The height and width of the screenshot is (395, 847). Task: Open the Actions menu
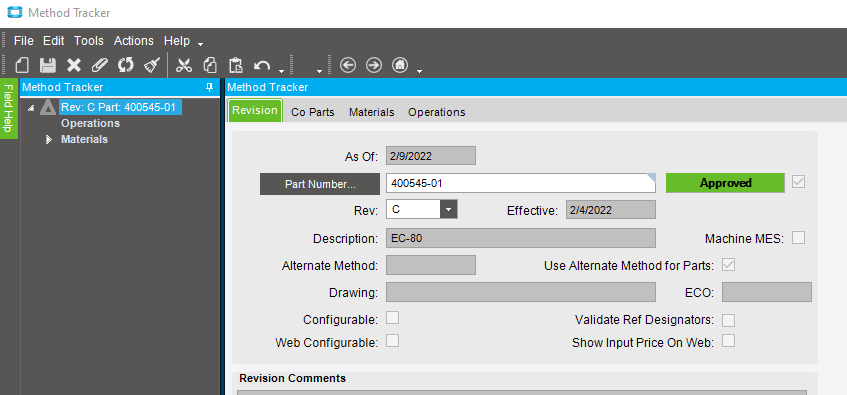tap(133, 41)
